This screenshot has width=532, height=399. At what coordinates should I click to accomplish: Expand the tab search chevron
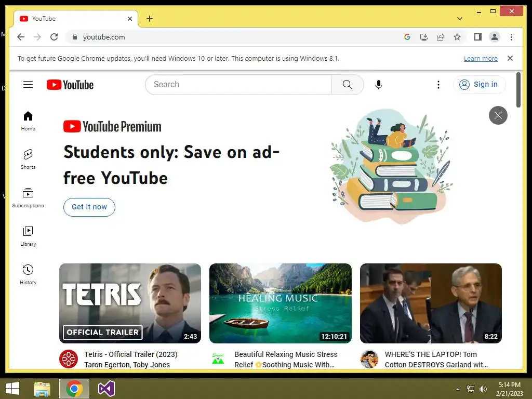(x=459, y=19)
